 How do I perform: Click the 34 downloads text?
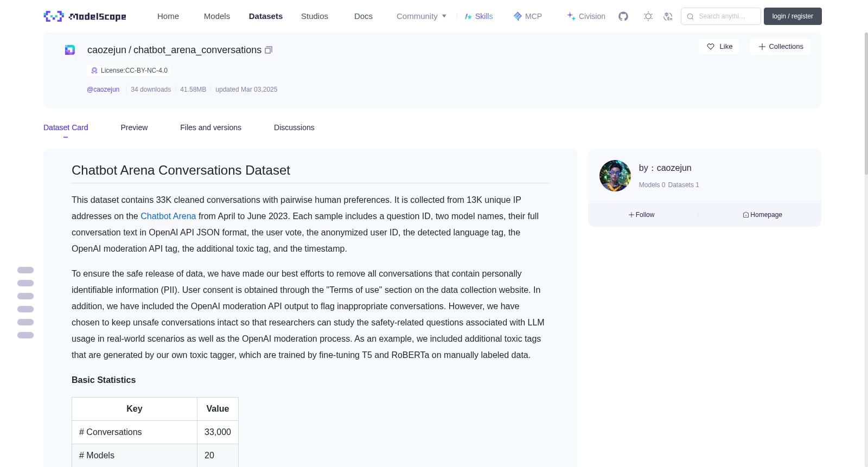pyautogui.click(x=151, y=89)
